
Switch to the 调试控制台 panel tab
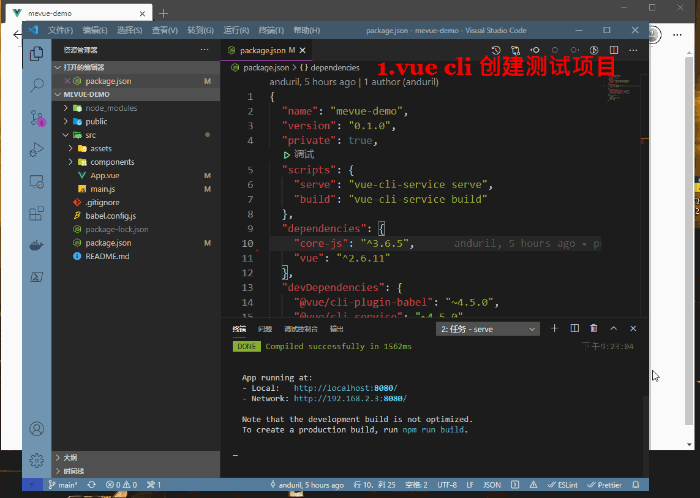coord(301,329)
